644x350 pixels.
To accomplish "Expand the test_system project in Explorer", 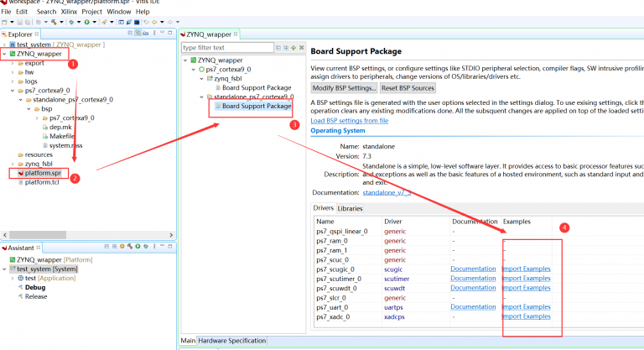I will coord(5,44).
